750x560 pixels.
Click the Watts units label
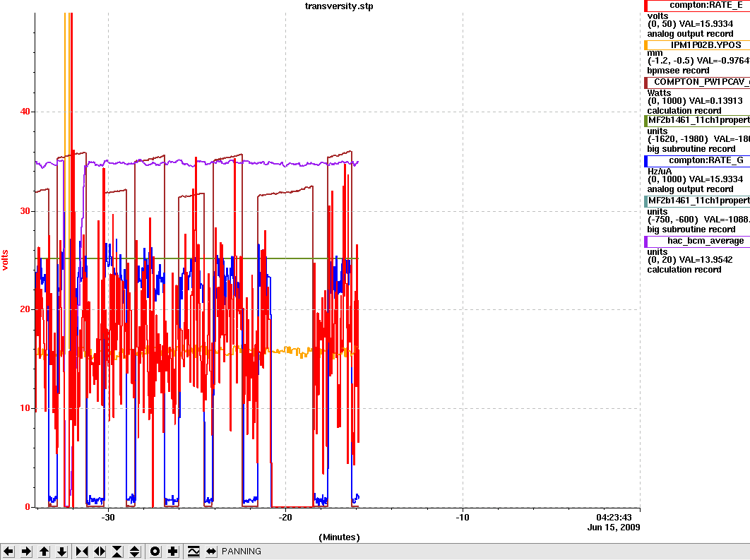(659, 93)
